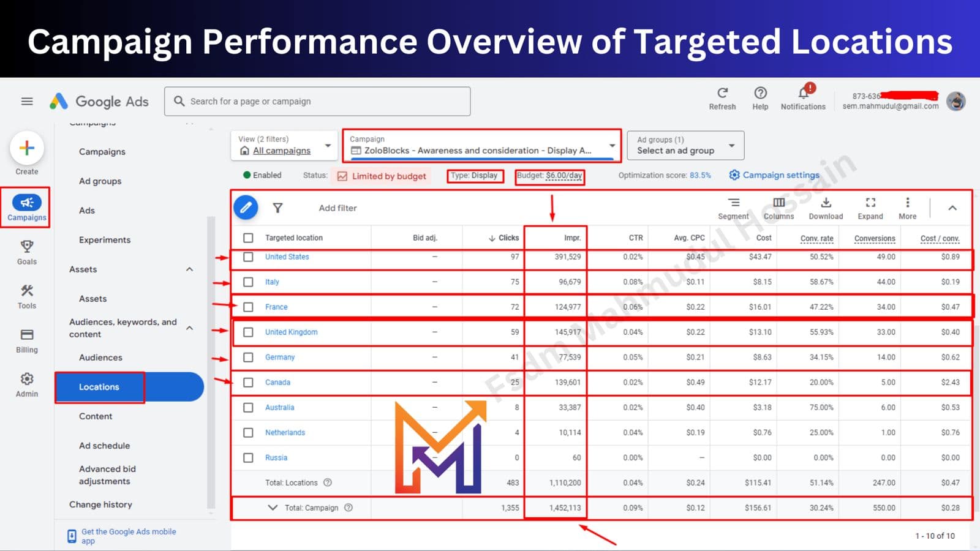The height and width of the screenshot is (551, 980).
Task: Expand the Total: Campaign row
Action: click(x=273, y=508)
